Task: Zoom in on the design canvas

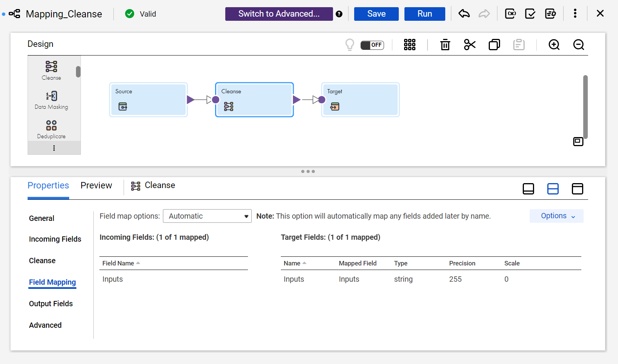Action: pos(554,45)
